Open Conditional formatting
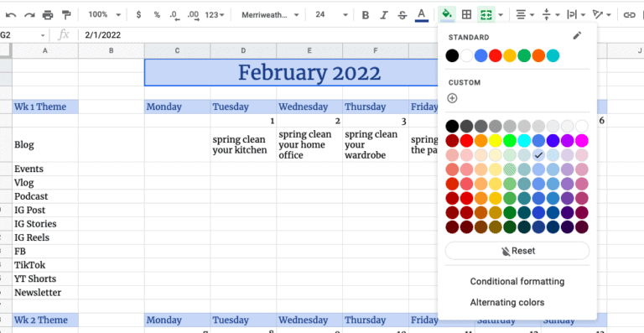644x333 pixels. click(x=517, y=281)
